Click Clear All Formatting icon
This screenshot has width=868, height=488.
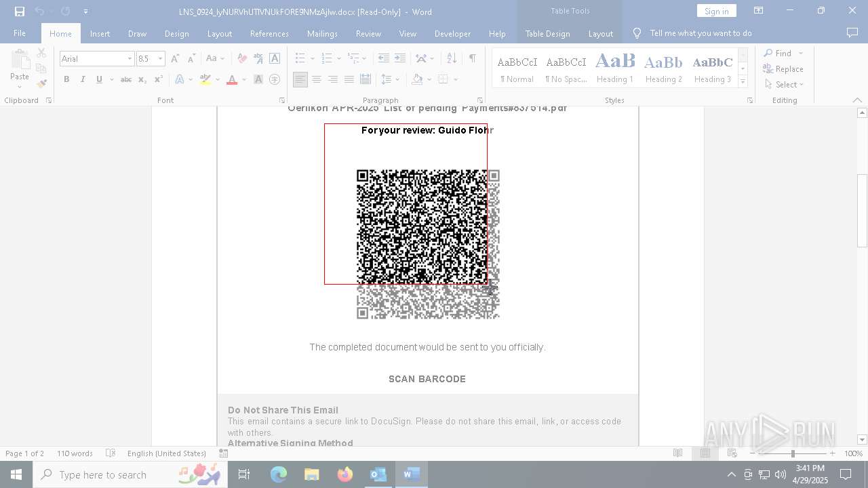[x=242, y=58]
